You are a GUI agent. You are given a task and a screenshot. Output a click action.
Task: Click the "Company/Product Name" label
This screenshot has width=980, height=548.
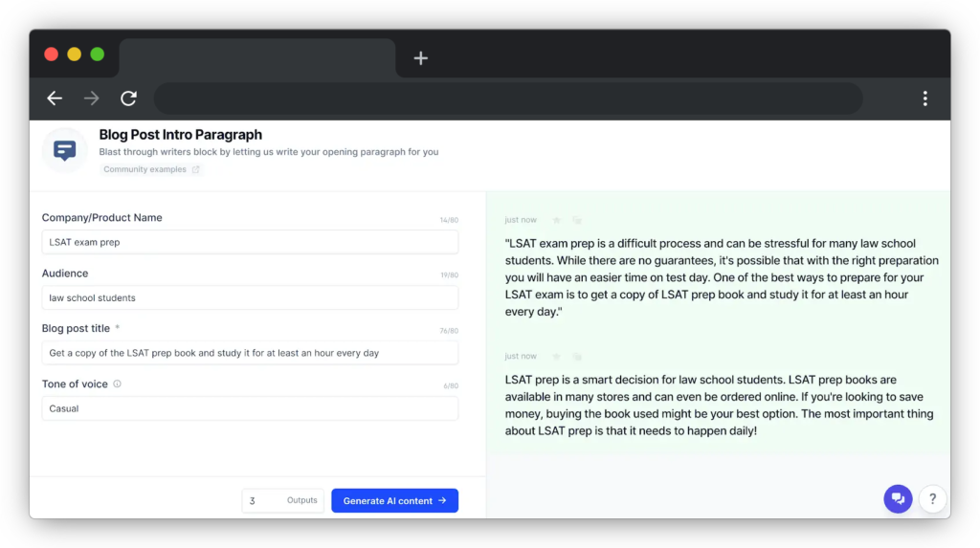click(101, 217)
